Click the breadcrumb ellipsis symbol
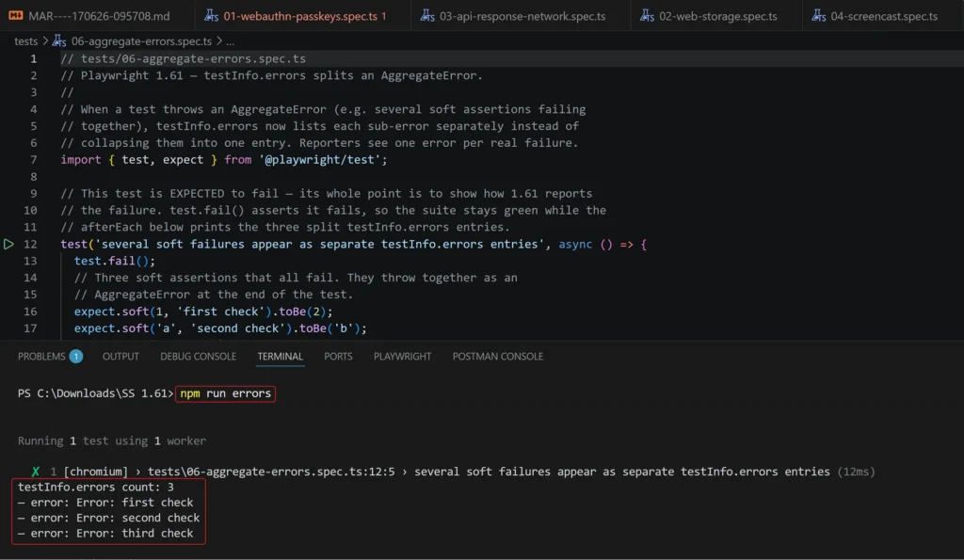Image resolution: width=964 pixels, height=560 pixels. point(230,41)
